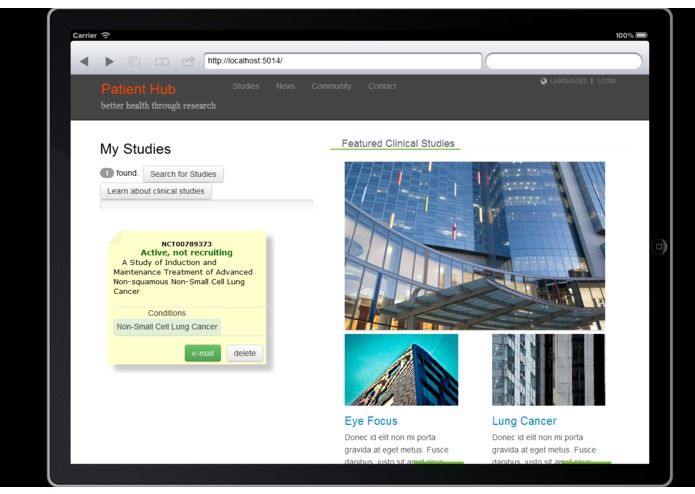Click the My Studies heading
695x494 pixels.
click(135, 149)
